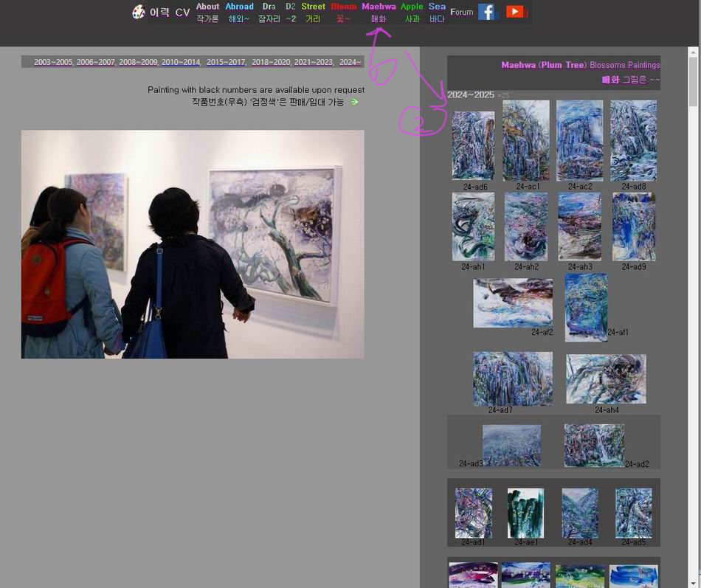The width and height of the screenshot is (701, 588).
Task: Open painting thumbnail 24-ad1
Action: (x=474, y=513)
